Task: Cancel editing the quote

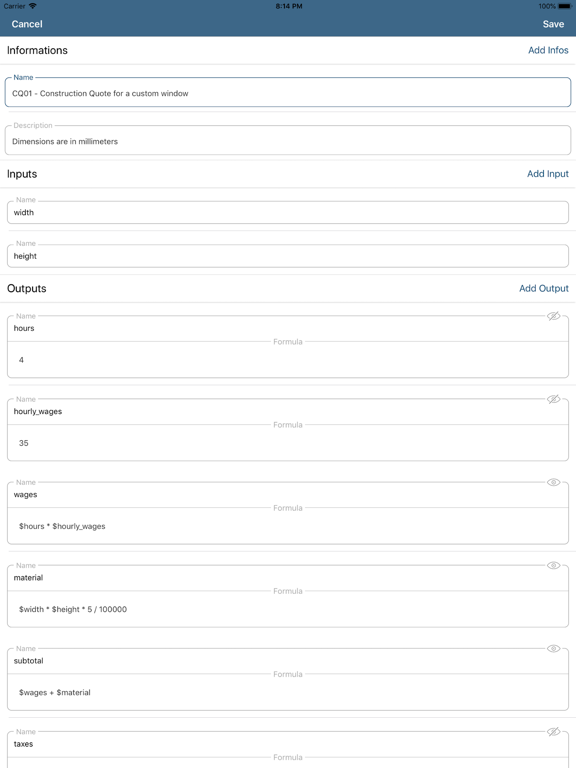Action: pos(27,24)
